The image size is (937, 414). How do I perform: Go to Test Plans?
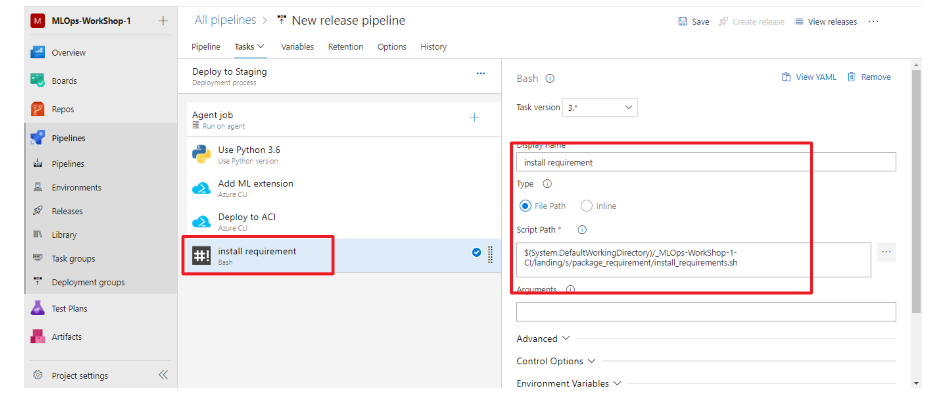[x=69, y=309]
